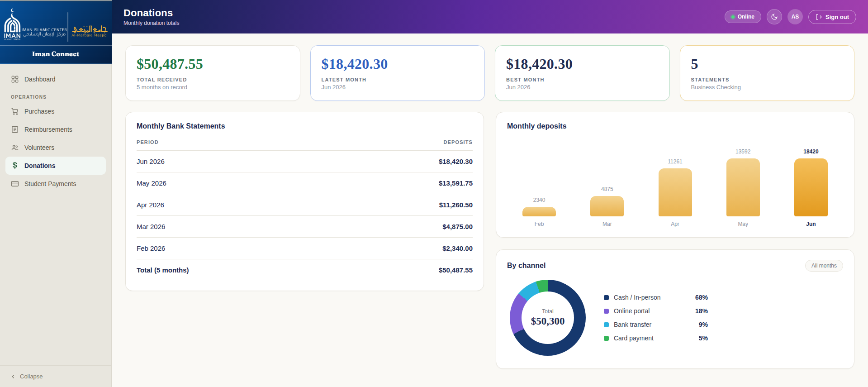Open Reimbursements in sidebar
Image resolution: width=868 pixels, height=387 pixels.
pyautogui.click(x=56, y=129)
